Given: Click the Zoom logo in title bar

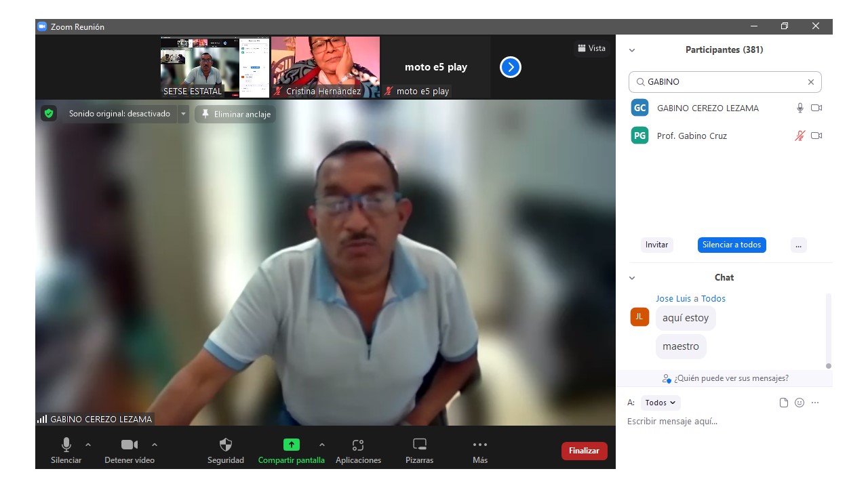Looking at the screenshot, I should coord(42,26).
